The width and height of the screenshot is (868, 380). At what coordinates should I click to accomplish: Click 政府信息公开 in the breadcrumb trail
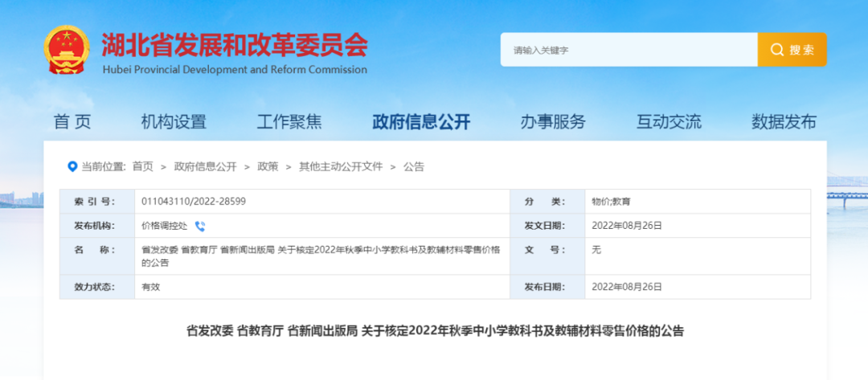coord(205,166)
